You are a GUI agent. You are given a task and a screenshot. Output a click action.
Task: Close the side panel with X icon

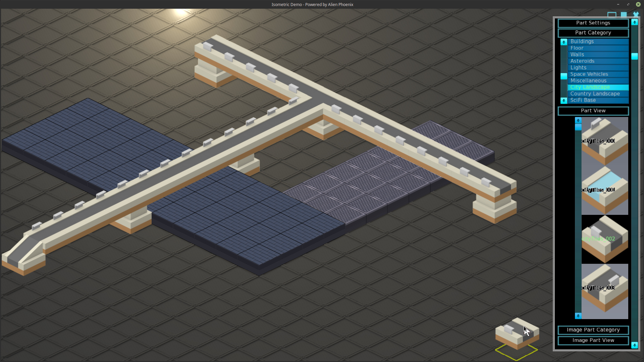636,14
